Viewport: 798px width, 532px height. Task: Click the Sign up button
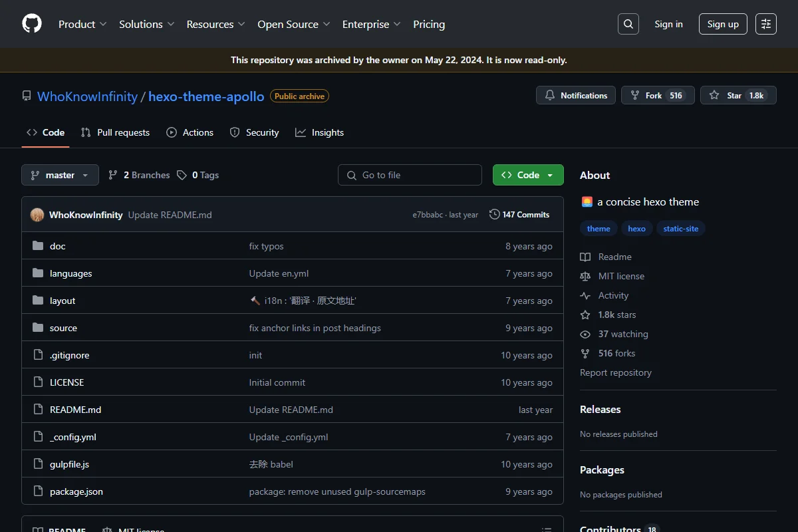(x=723, y=24)
